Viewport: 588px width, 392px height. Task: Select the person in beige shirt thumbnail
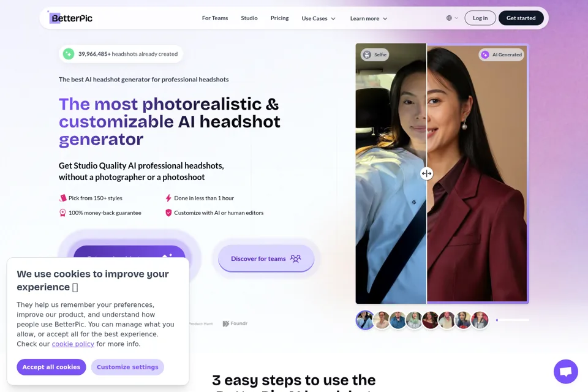(447, 320)
